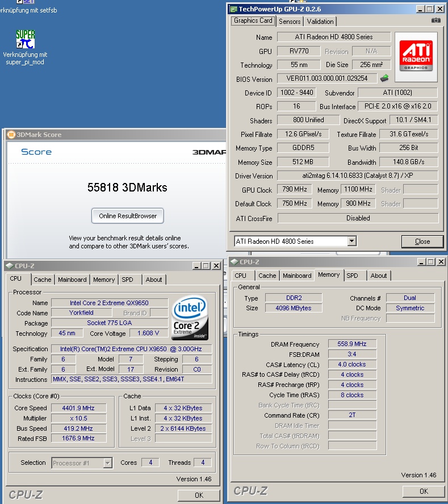448x504 pixels.
Task: Click the Level 2 cache 2 x 6144 KBytes value
Action: click(x=183, y=428)
